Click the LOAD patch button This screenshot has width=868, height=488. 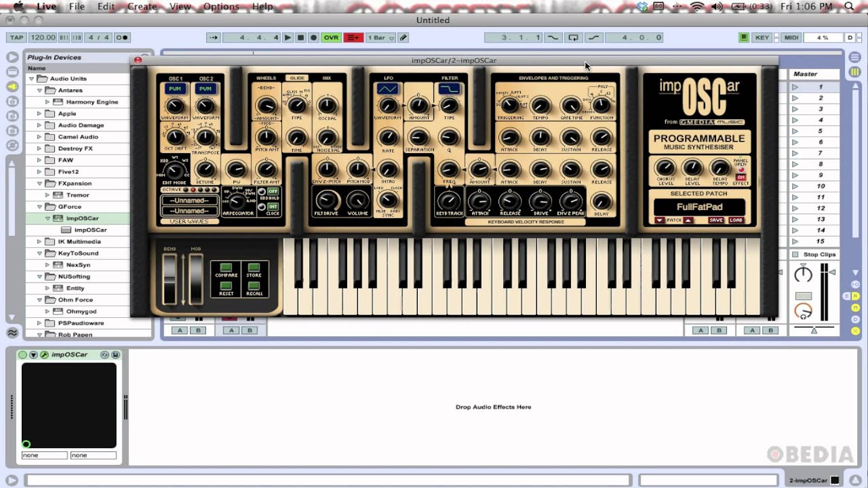[x=736, y=220]
